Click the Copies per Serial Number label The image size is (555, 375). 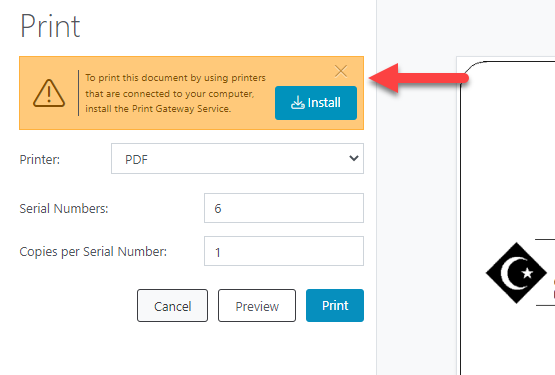pyautogui.click(x=93, y=252)
